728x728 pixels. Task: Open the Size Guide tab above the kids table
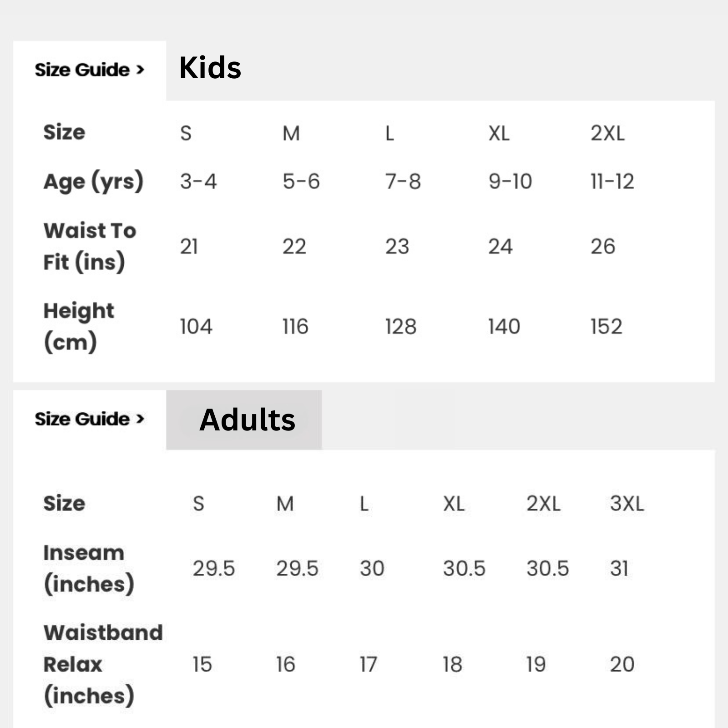[x=83, y=70]
